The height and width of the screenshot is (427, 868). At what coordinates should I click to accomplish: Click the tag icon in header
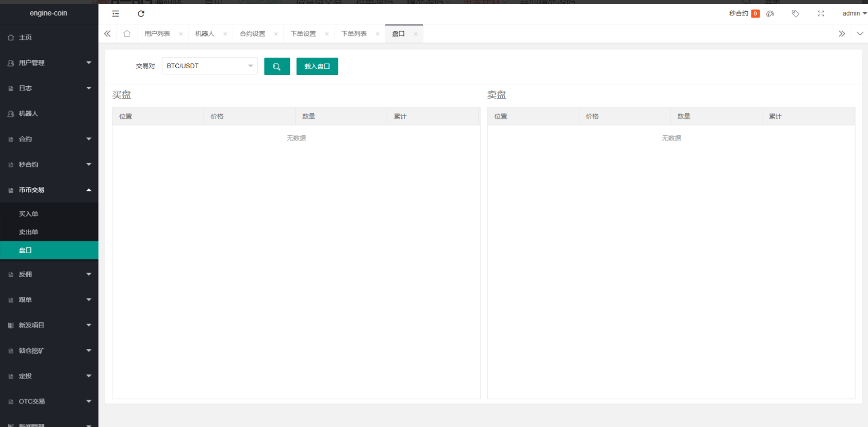point(795,14)
